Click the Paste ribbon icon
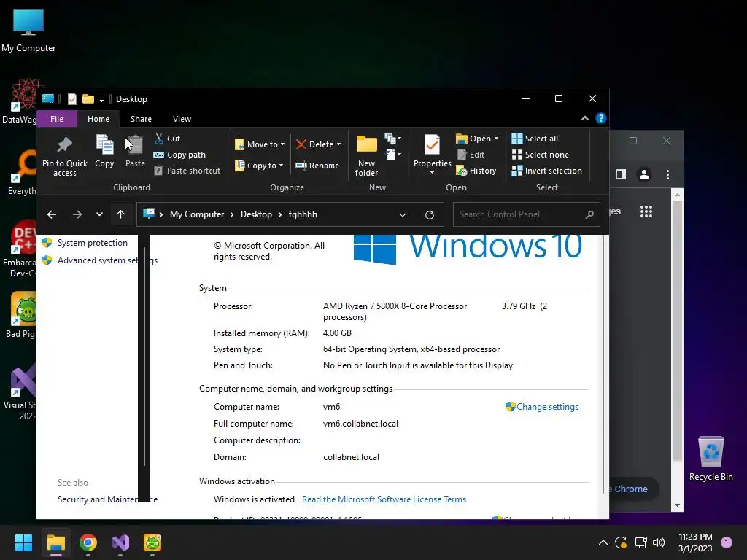Image resolution: width=747 pixels, height=560 pixels. point(135,145)
